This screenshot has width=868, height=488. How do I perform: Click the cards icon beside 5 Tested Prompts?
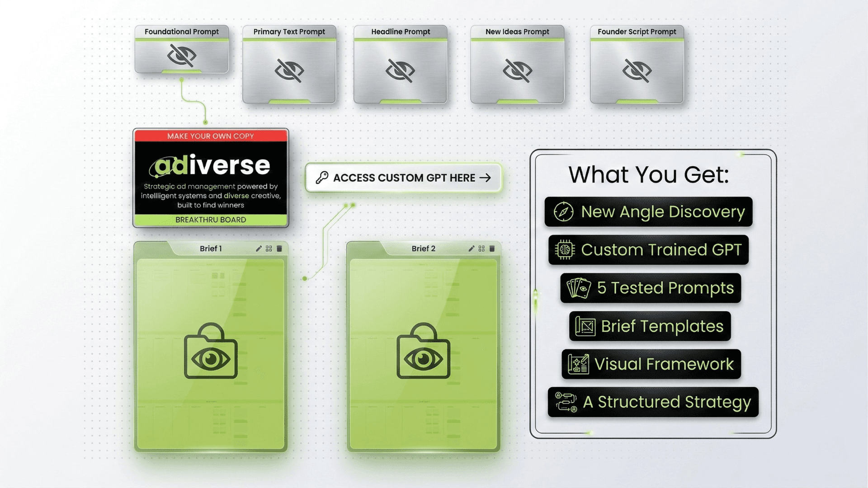pyautogui.click(x=579, y=288)
